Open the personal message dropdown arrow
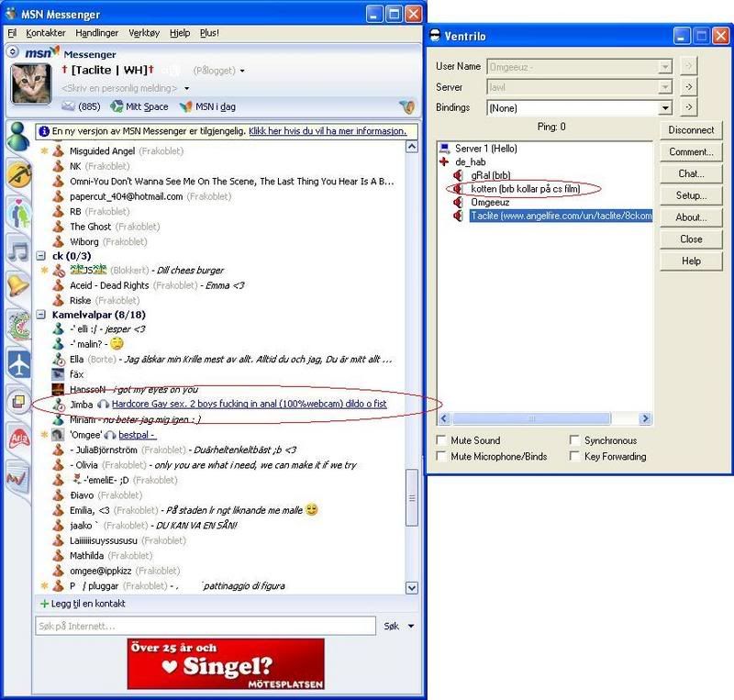The image size is (734, 700). coord(187,88)
